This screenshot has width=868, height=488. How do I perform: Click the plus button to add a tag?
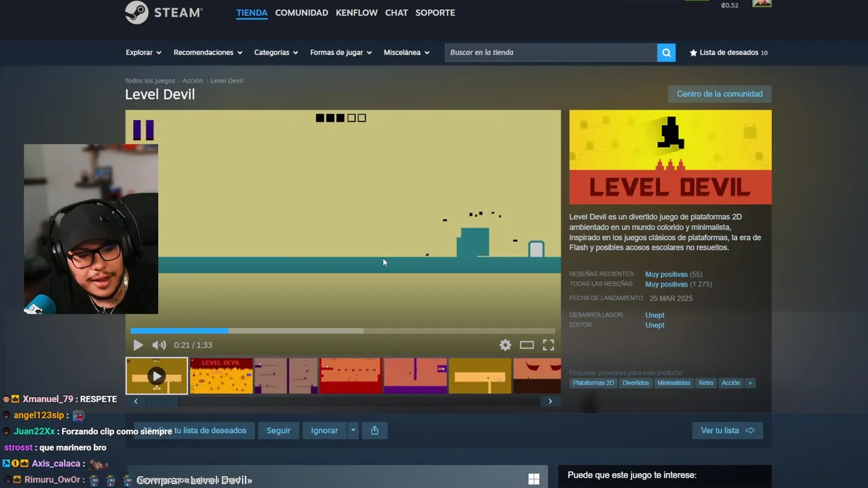(749, 383)
